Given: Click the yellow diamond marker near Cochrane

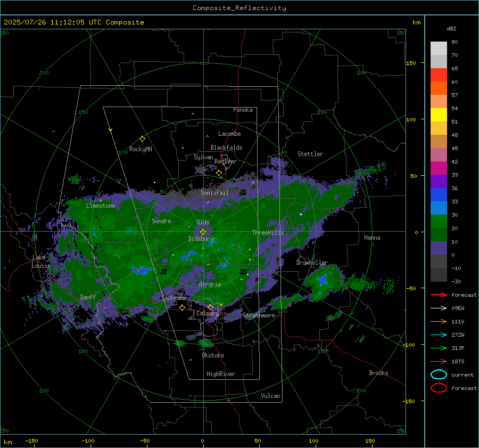Looking at the screenshot, I should click(x=183, y=307).
